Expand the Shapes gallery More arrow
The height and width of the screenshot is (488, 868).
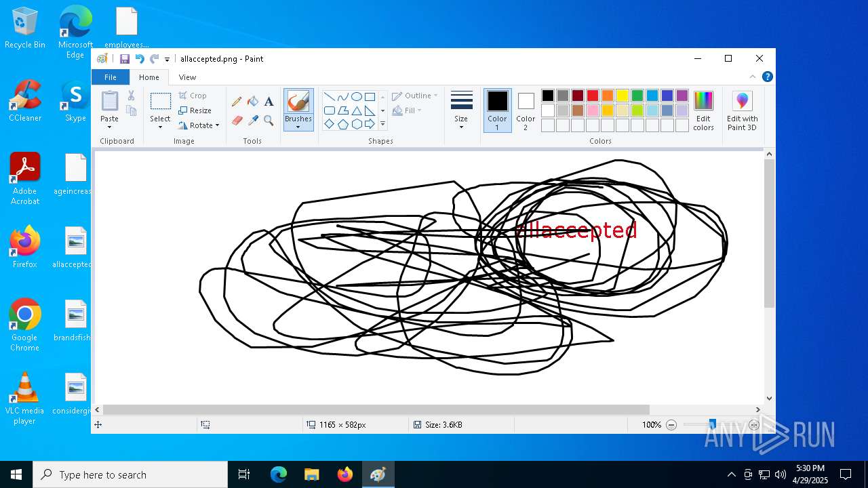[382, 124]
